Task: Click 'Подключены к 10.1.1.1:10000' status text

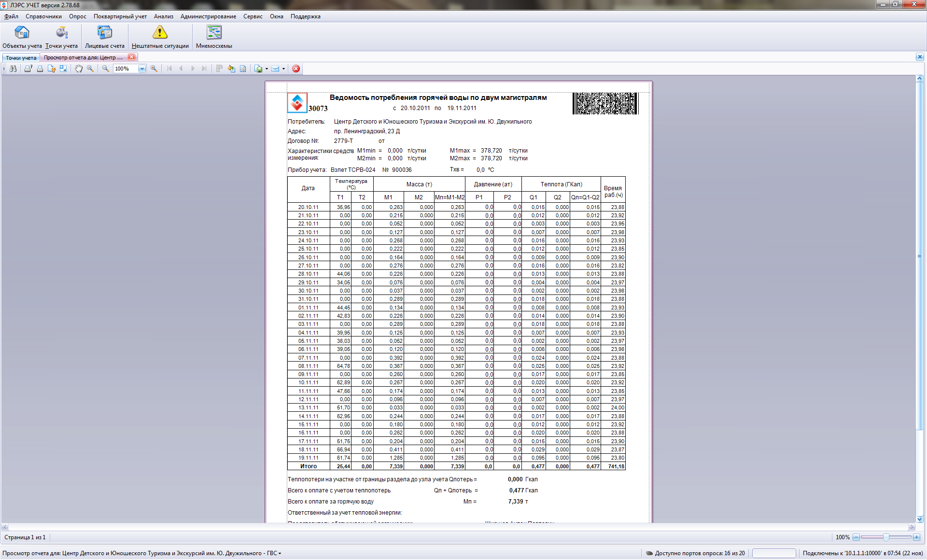Action: pyautogui.click(x=863, y=553)
